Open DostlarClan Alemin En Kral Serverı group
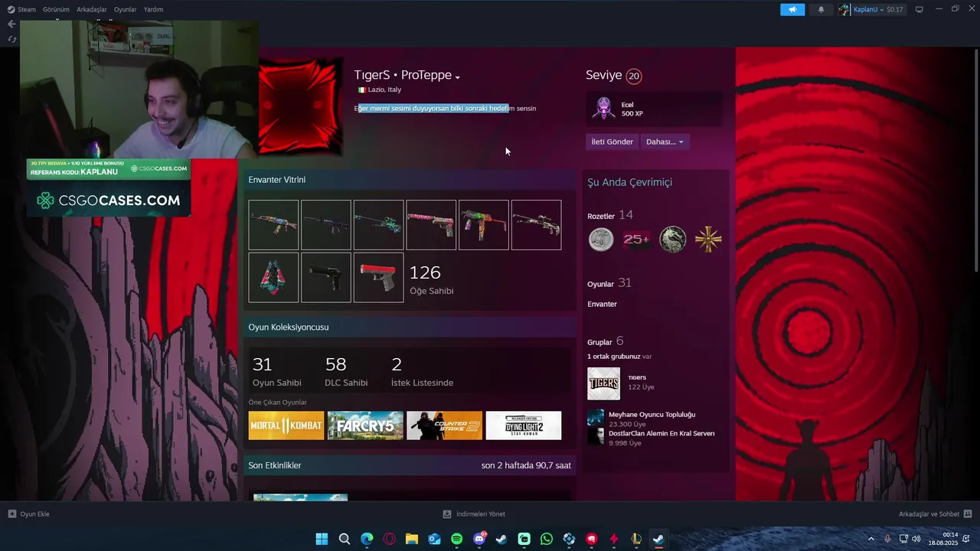 (661, 433)
